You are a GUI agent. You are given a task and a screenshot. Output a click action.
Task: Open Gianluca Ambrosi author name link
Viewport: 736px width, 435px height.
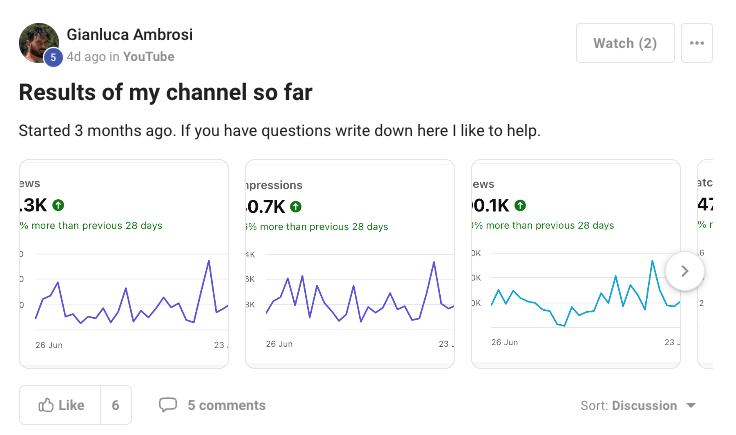130,35
